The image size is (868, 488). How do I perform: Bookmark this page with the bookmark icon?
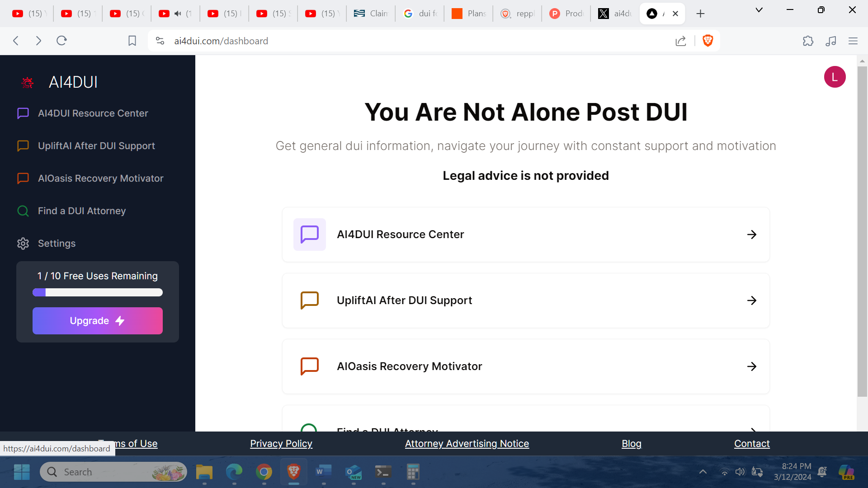[132, 41]
